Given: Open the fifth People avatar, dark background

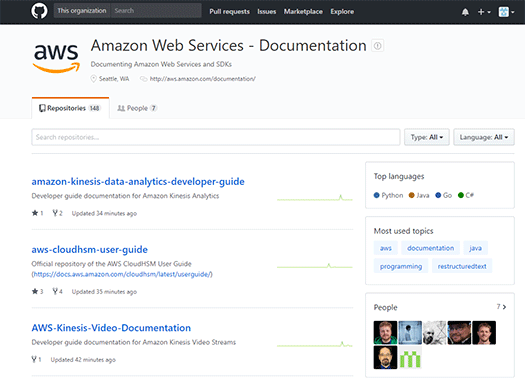Looking at the screenshot, I should [x=484, y=332].
